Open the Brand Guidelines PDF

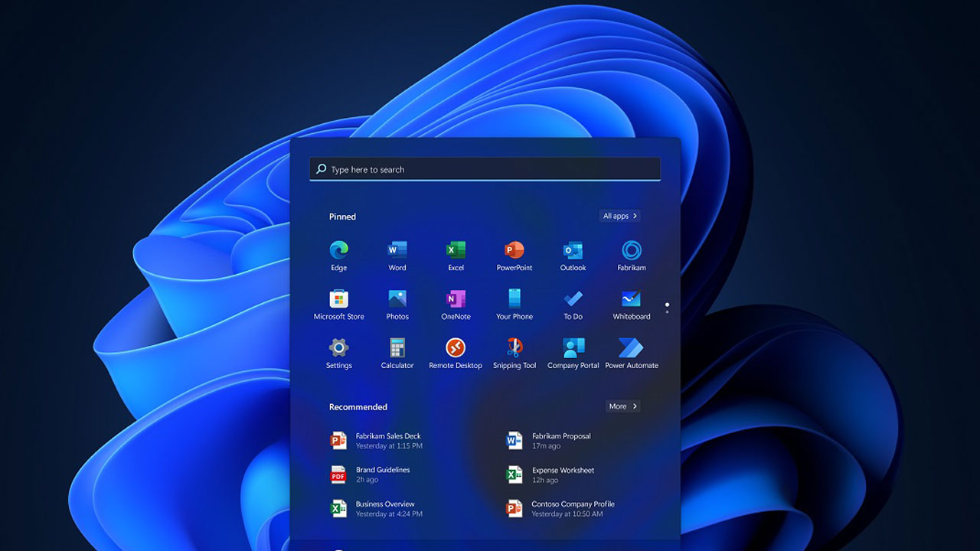[x=382, y=474]
